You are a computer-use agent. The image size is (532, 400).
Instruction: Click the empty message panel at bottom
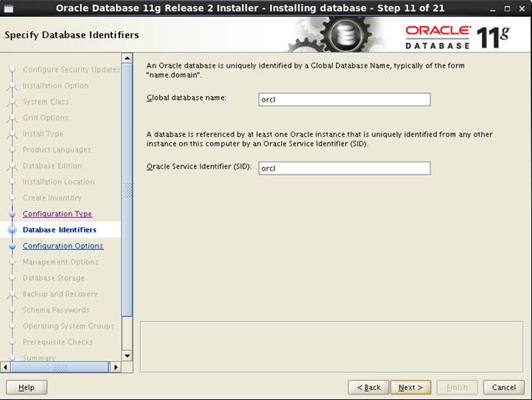[x=331, y=347]
